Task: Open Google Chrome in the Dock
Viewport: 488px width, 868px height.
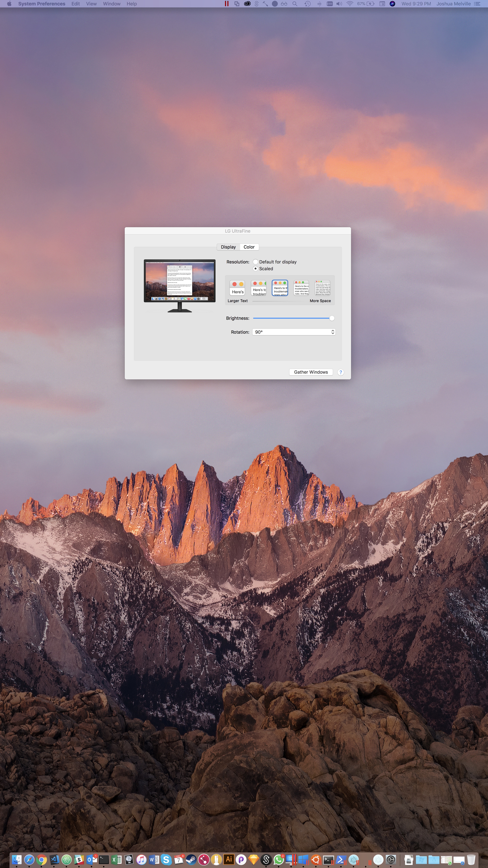Action: (x=41, y=860)
